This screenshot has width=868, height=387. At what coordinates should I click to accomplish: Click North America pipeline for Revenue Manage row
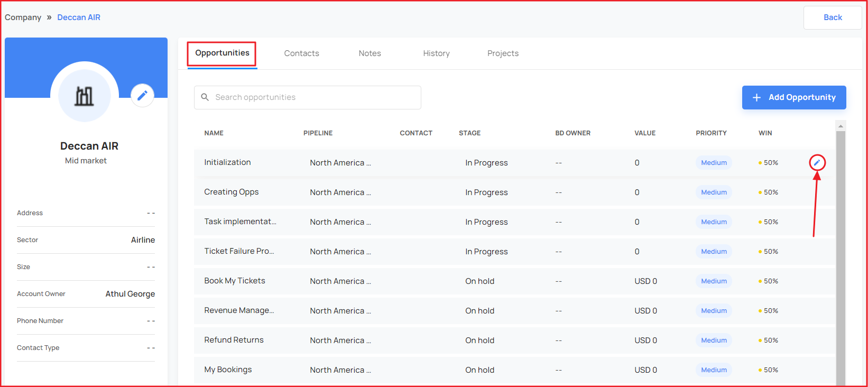click(340, 311)
